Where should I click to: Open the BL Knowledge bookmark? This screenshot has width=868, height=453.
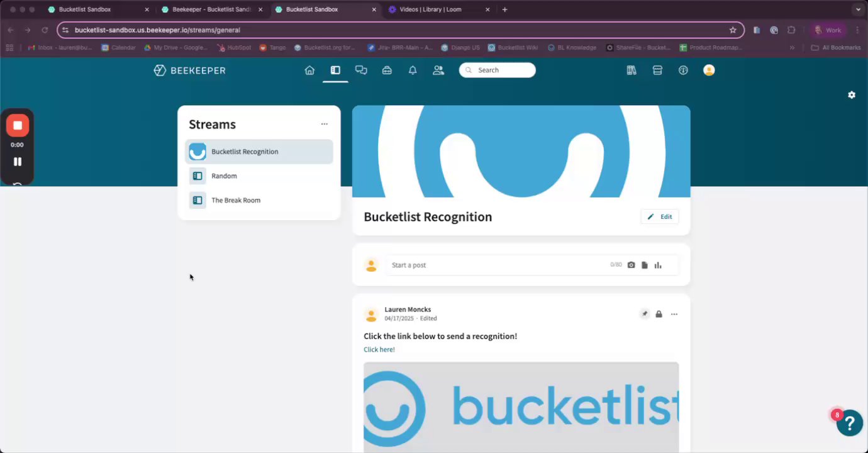pyautogui.click(x=572, y=48)
